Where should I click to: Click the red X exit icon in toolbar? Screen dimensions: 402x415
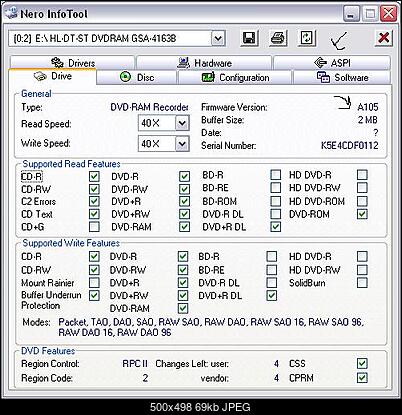tap(384, 38)
